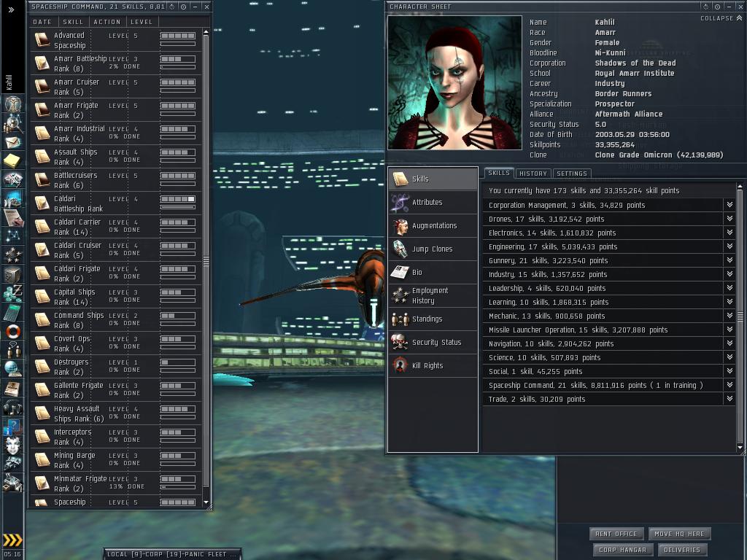The image size is (747, 560).
Task: Expand the Electronics skill group
Action: pyautogui.click(x=729, y=233)
